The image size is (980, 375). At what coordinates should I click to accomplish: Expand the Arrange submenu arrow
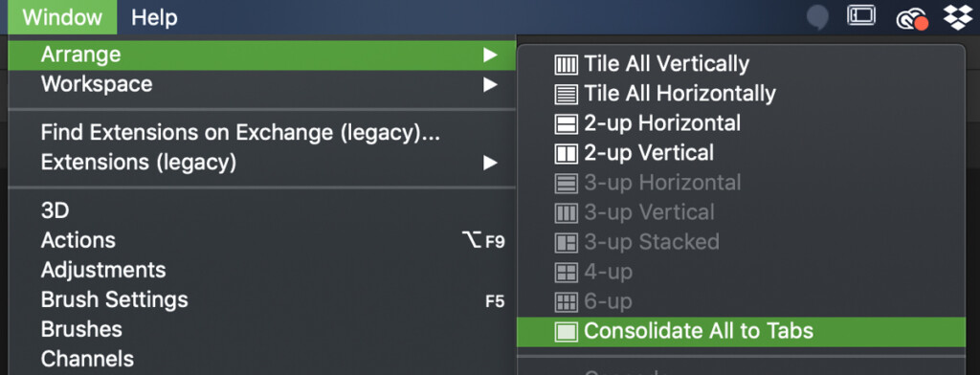tap(490, 55)
